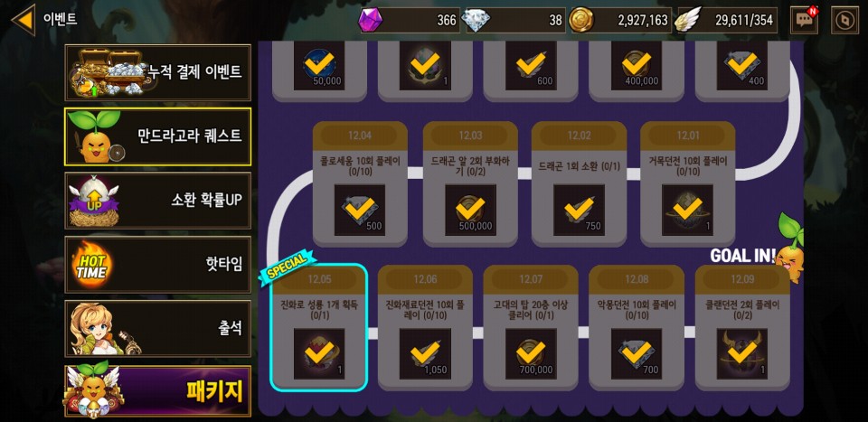Viewport: 868px width, 422px height.
Task: Tap the purple gem currency icon
Action: pyautogui.click(x=371, y=21)
